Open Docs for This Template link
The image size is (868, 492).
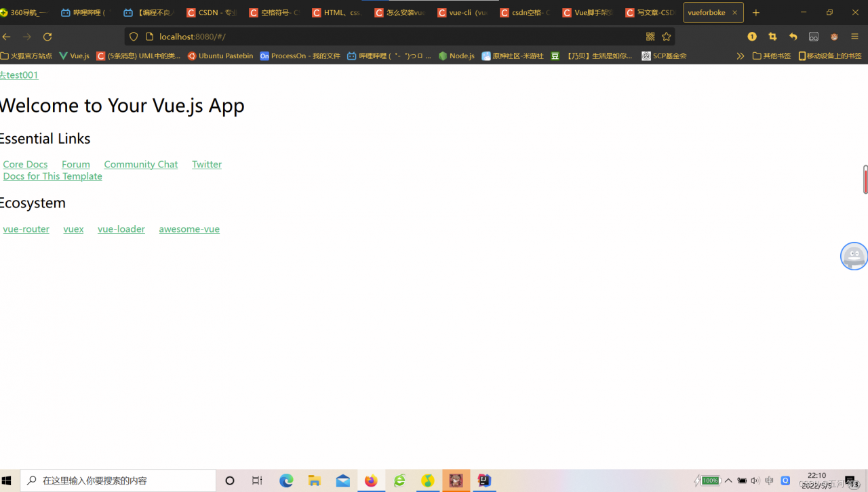point(52,176)
